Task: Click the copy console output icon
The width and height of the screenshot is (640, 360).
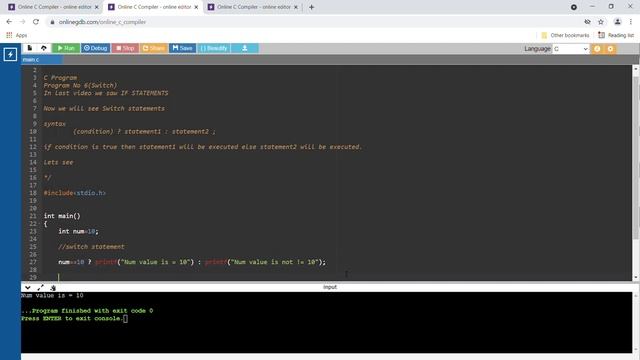Action: coord(53,287)
